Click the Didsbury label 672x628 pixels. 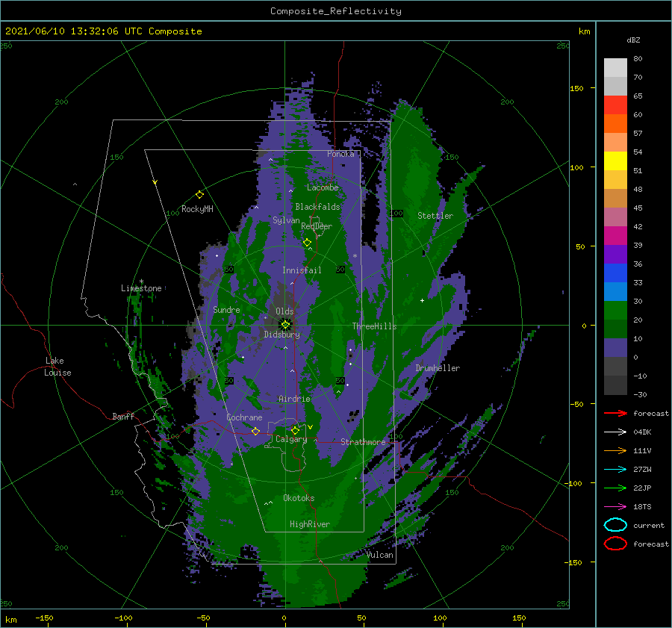[x=282, y=335]
